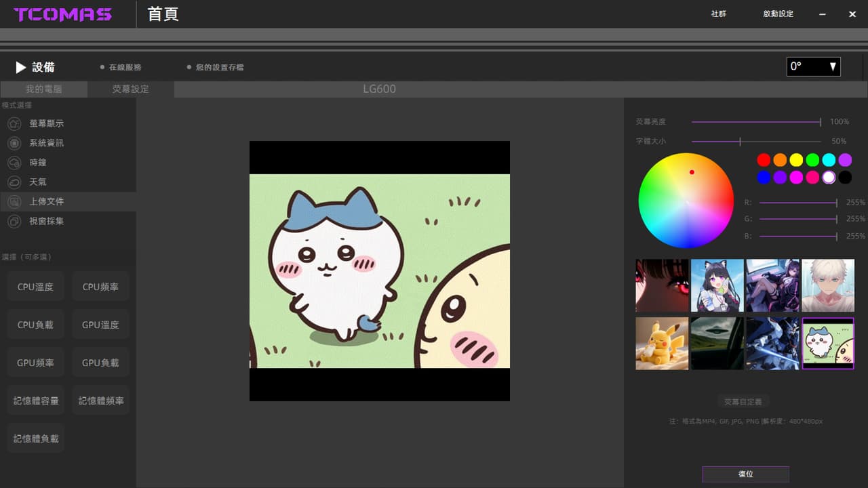Toggle the GPU頻率 option
The image size is (868, 488).
36,363
